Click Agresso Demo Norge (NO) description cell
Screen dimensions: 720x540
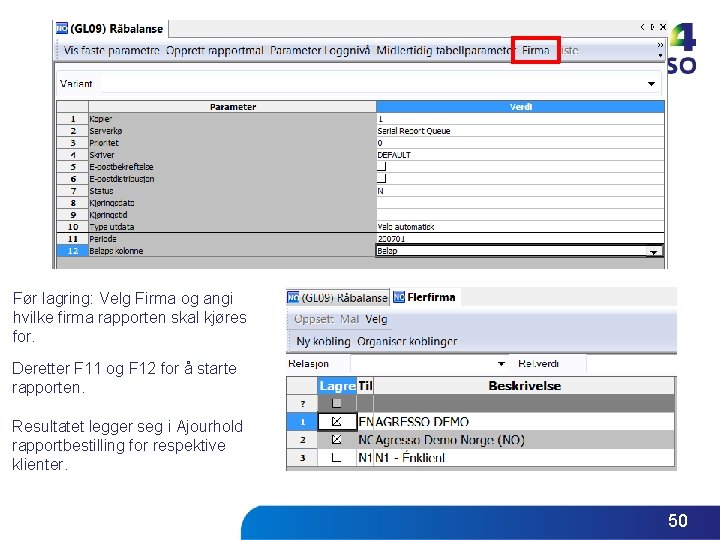(524, 440)
